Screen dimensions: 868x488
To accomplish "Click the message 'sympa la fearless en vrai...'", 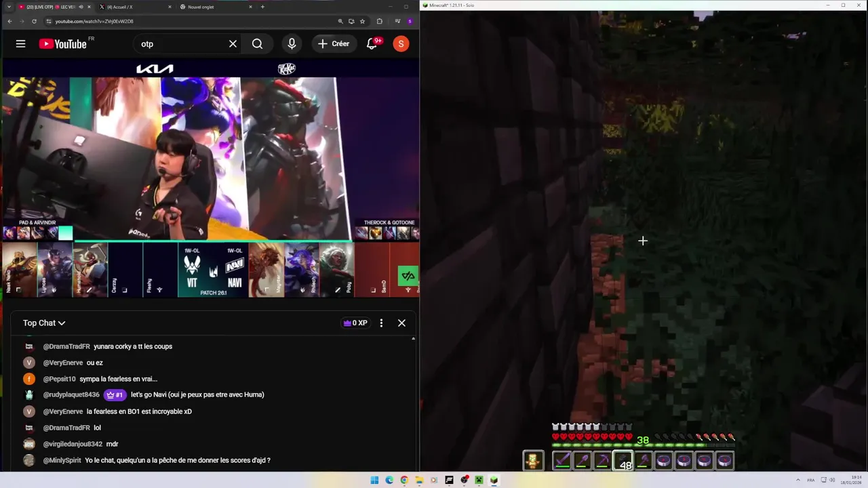I will [x=119, y=379].
